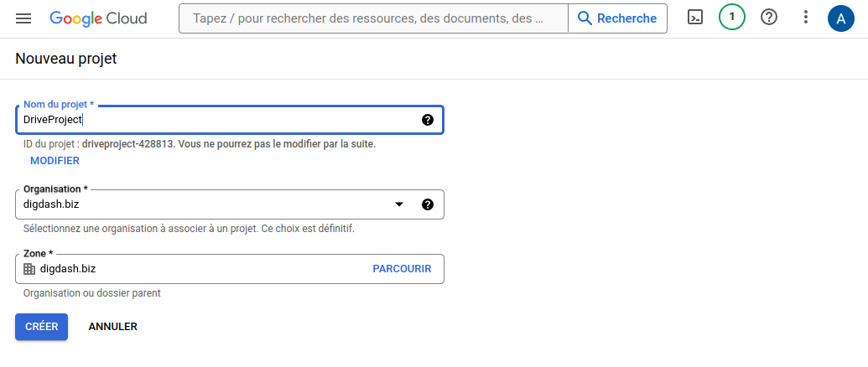Click MODIFIER to edit project ID
Screen dimensions: 868x367
(x=55, y=161)
